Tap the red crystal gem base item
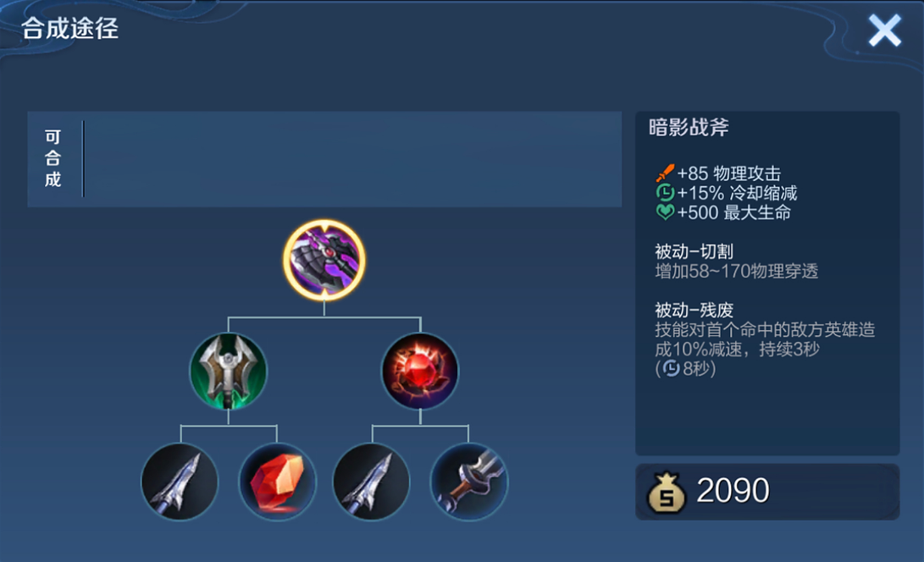Image resolution: width=924 pixels, height=562 pixels. click(x=277, y=482)
